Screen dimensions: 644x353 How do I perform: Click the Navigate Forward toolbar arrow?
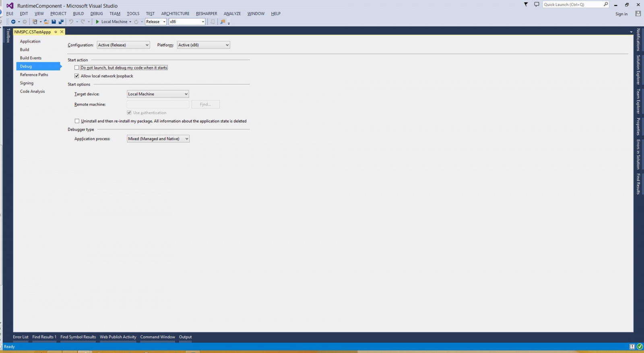coord(25,22)
